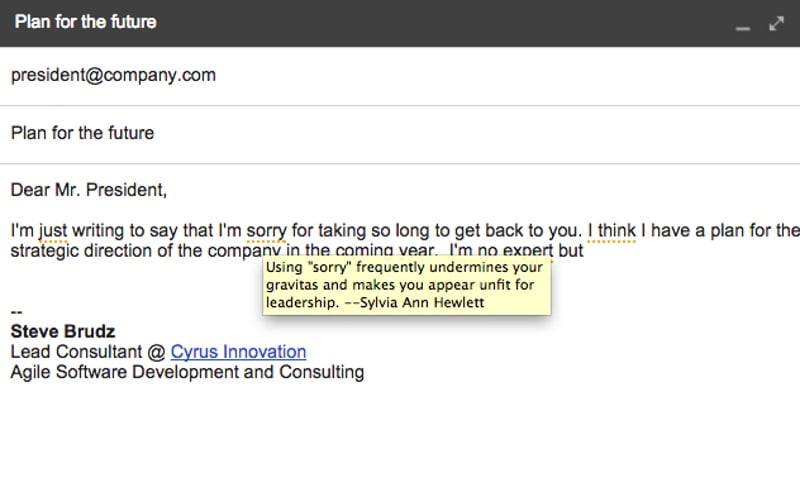The width and height of the screenshot is (800, 497).
Task: Place cursor after "I'm no expert but"
Action: click(x=585, y=251)
